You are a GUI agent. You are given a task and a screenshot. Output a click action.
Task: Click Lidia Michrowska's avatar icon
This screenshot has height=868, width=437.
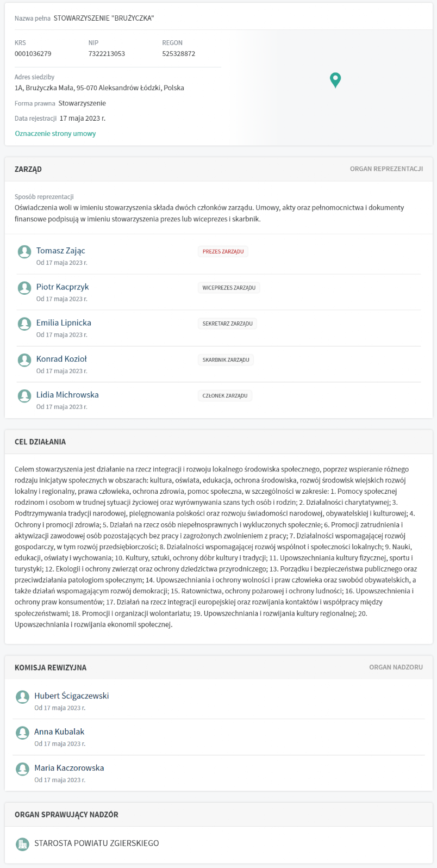(24, 395)
